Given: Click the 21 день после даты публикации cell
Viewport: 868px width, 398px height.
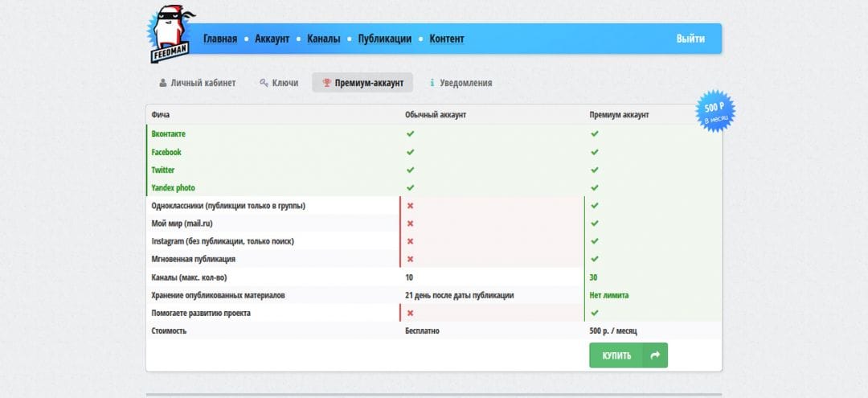Looking at the screenshot, I should tap(460, 295).
